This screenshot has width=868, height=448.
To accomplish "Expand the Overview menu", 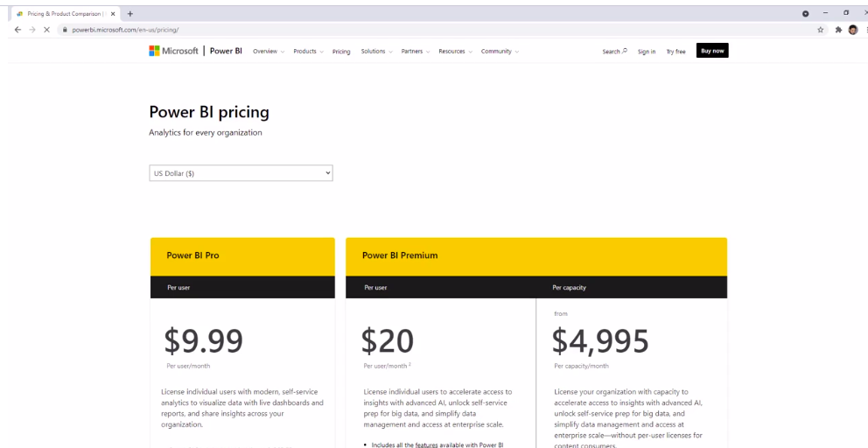I will point(269,52).
